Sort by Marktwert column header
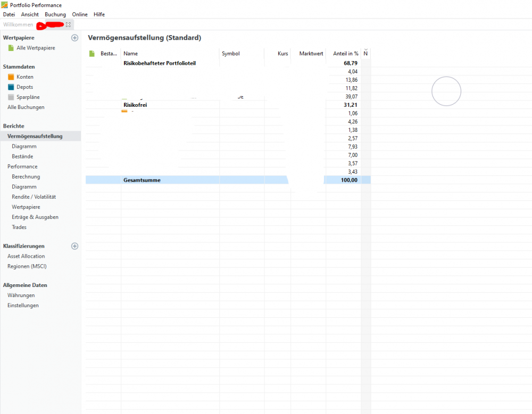Viewport: 532px width, 414px height. point(308,54)
